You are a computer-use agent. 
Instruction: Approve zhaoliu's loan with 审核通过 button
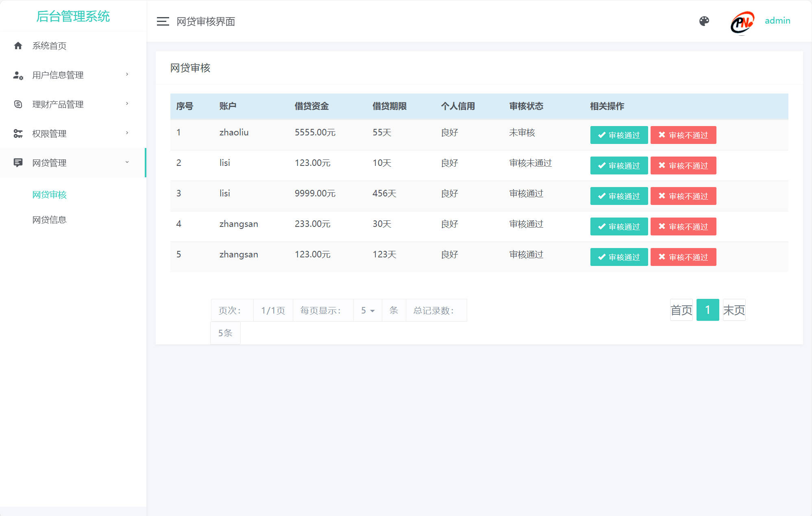(618, 135)
